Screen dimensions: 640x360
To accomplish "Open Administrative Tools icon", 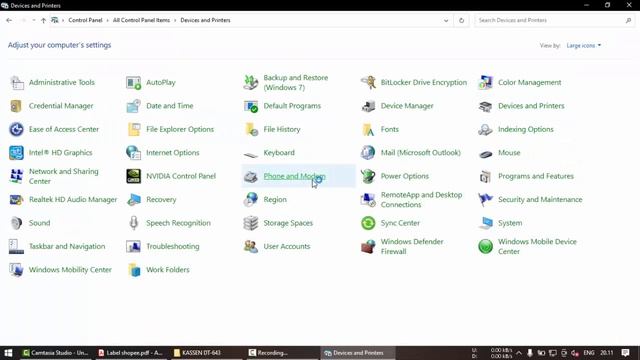I will click(x=17, y=83).
